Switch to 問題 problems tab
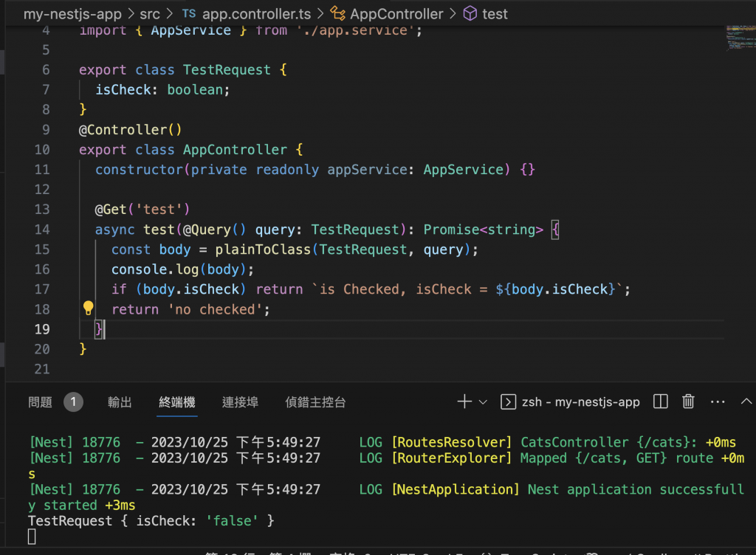Viewport: 756px width, 555px height. [x=40, y=401]
